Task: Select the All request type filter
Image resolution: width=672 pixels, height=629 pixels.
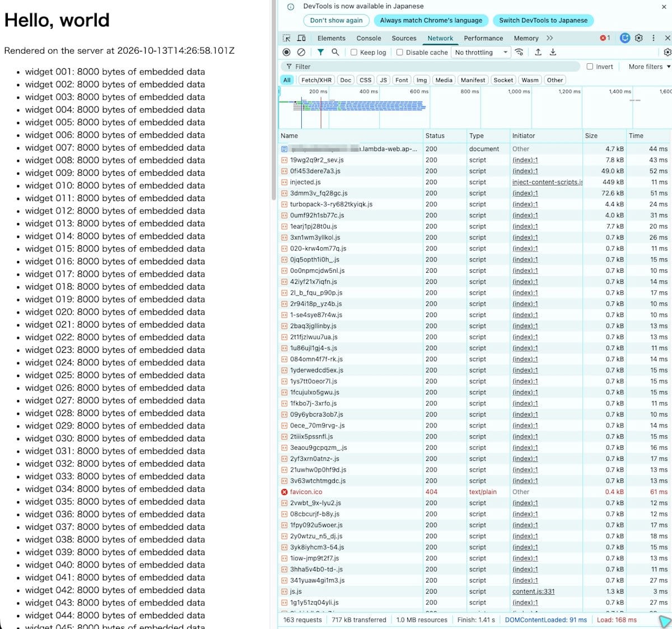Action: [287, 80]
